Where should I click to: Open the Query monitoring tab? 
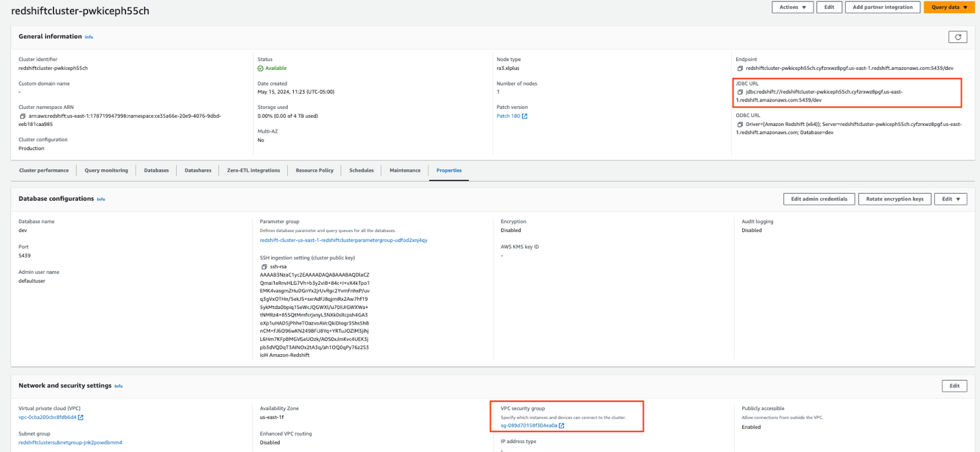pyautogui.click(x=106, y=171)
